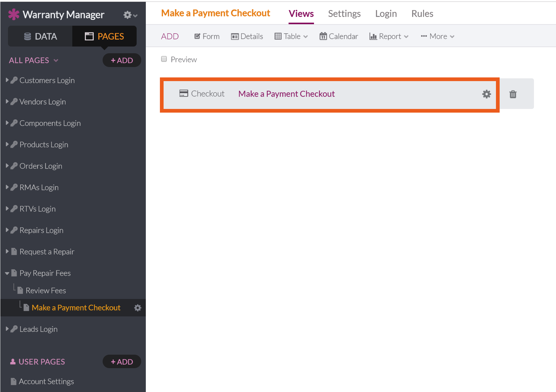Viewport: 556px width, 392px height.
Task: Select the Login tab
Action: (386, 13)
